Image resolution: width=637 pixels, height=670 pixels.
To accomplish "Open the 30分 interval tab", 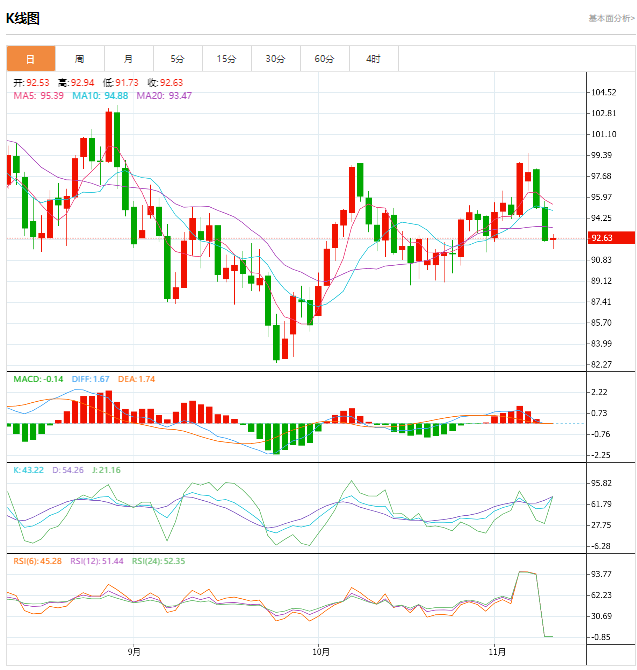I will point(276,59).
